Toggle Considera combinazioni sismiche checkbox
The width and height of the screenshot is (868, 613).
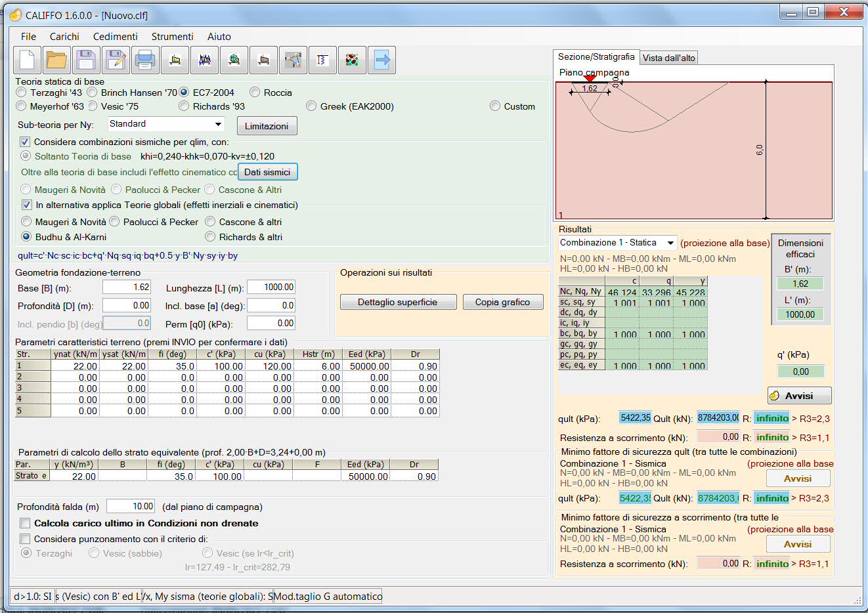point(25,142)
